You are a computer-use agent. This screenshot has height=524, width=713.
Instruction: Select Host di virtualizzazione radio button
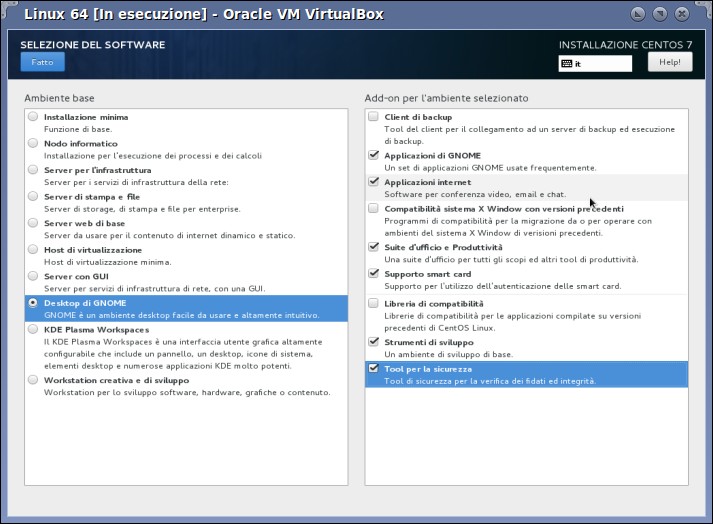[33, 249]
